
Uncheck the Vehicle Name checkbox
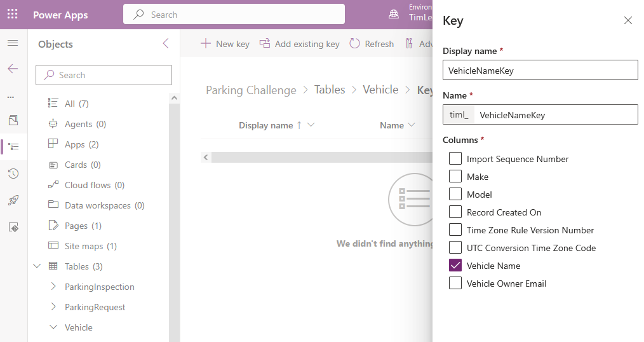tap(455, 266)
